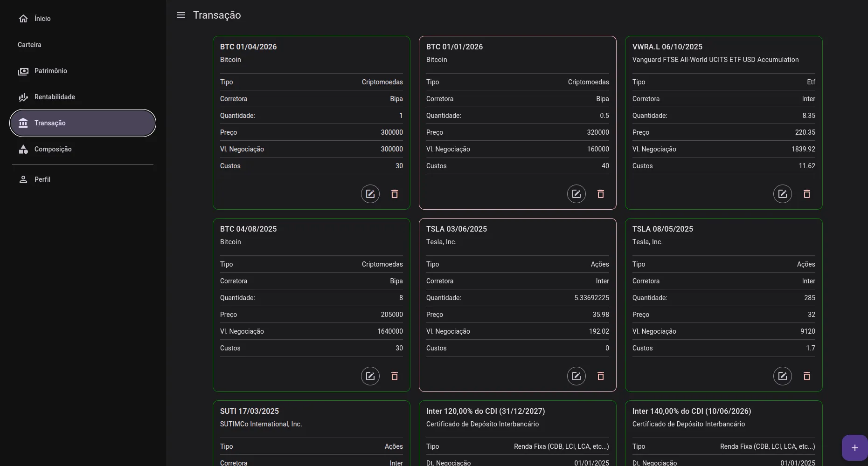
Task: Delete the BTC 01/04/2026 transaction
Action: click(x=395, y=194)
